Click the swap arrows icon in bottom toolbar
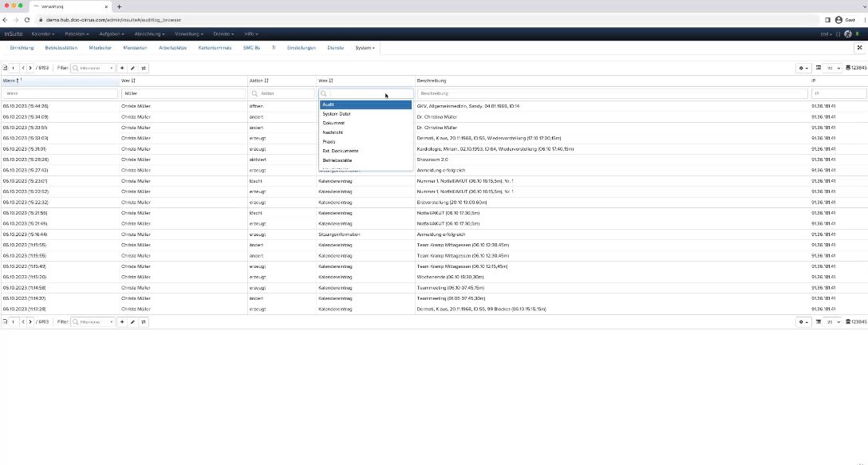This screenshot has width=868, height=465. point(144,321)
